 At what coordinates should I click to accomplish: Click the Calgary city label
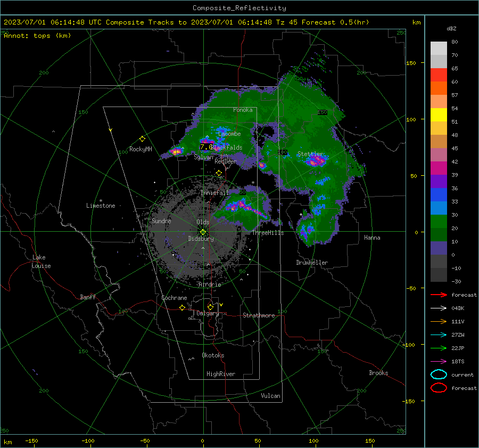208,313
